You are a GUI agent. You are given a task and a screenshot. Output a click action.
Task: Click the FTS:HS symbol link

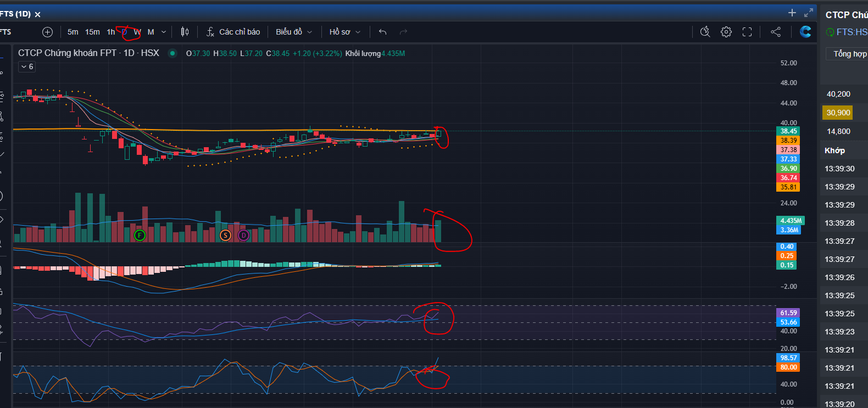852,32
